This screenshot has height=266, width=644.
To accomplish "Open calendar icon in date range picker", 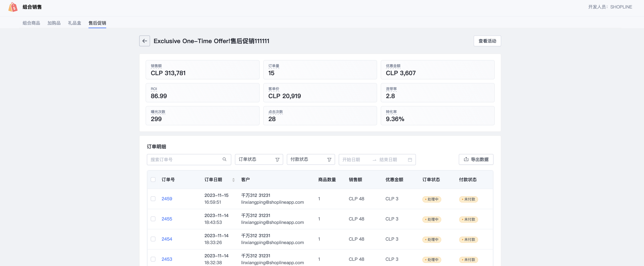I will pyautogui.click(x=410, y=160).
